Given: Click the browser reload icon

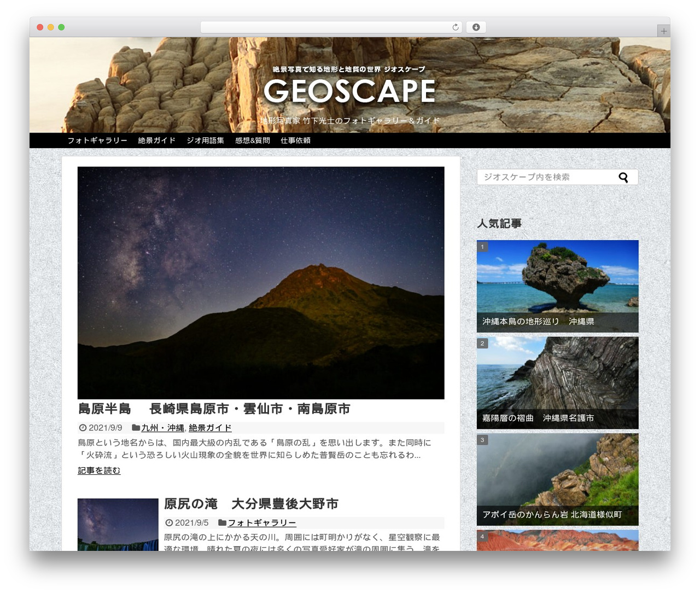Looking at the screenshot, I should coord(456,27).
